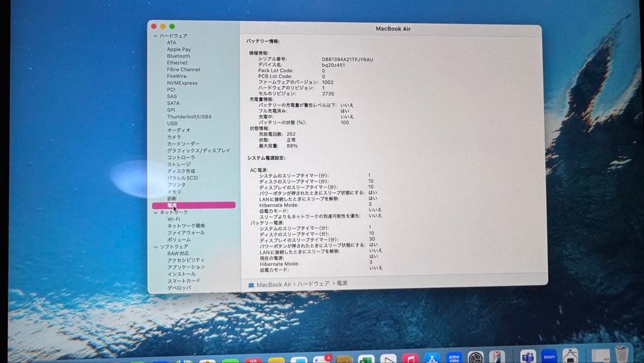
Task: Open the Calendar app in the Dock
Action: 253,358
